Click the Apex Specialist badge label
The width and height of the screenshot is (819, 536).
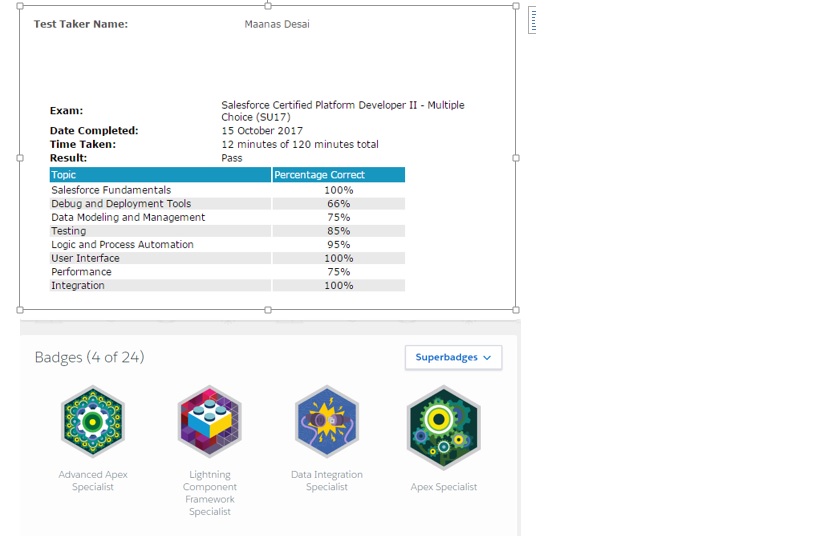pyautogui.click(x=444, y=487)
